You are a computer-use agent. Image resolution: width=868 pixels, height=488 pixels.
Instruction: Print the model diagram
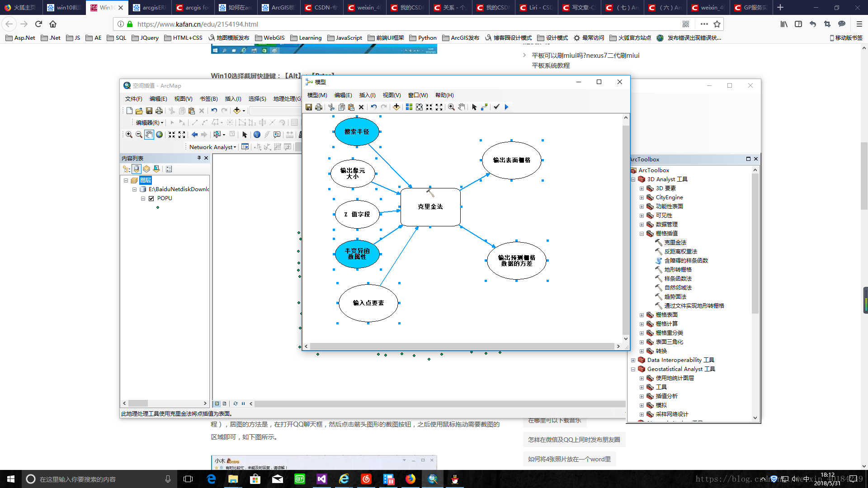[319, 107]
